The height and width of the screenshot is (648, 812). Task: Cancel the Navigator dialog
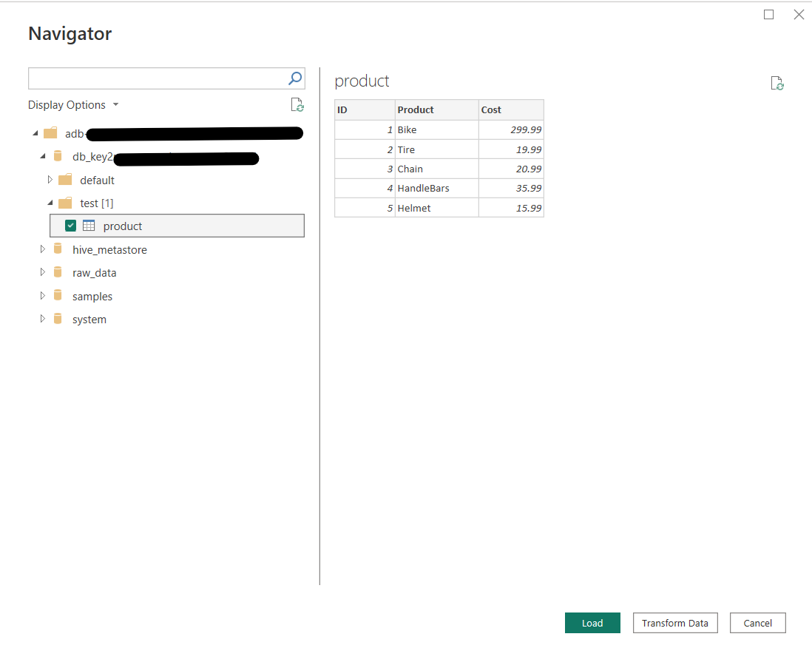pyautogui.click(x=757, y=623)
